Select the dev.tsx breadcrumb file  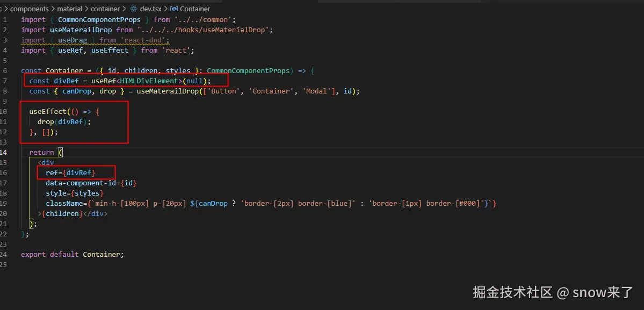(152, 9)
